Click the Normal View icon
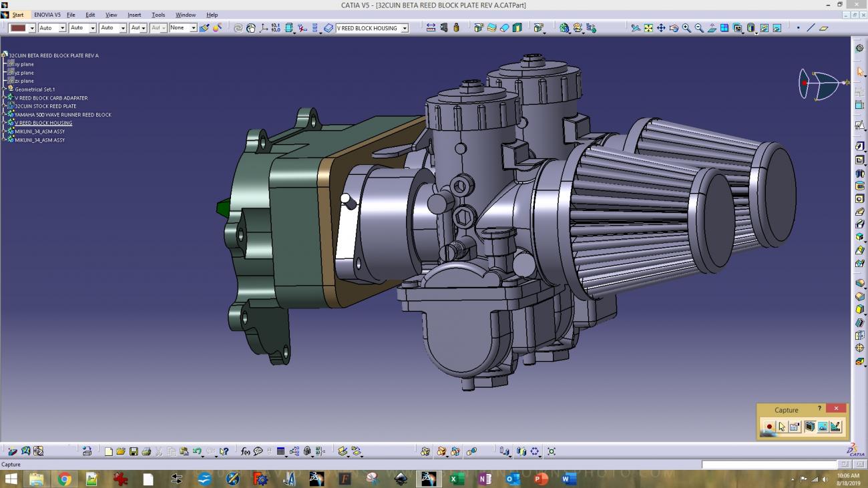868x488 pixels. [712, 28]
